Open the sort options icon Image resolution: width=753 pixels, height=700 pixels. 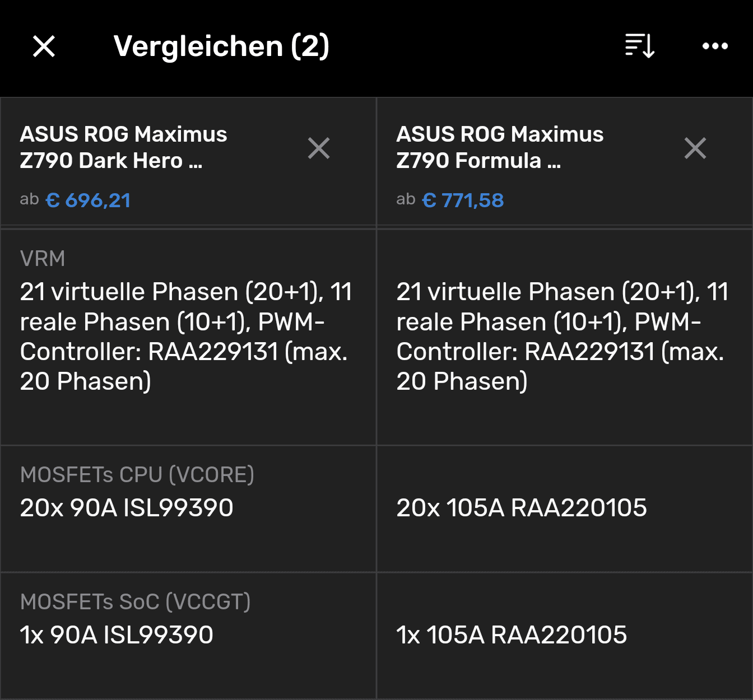click(x=639, y=46)
